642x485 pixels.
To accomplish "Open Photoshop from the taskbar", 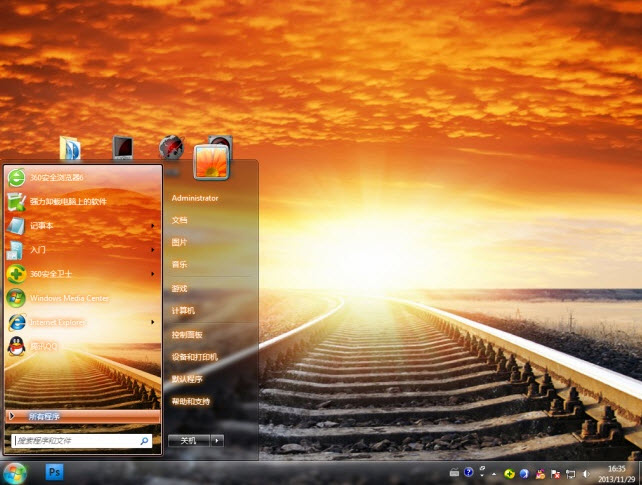I will [x=54, y=472].
